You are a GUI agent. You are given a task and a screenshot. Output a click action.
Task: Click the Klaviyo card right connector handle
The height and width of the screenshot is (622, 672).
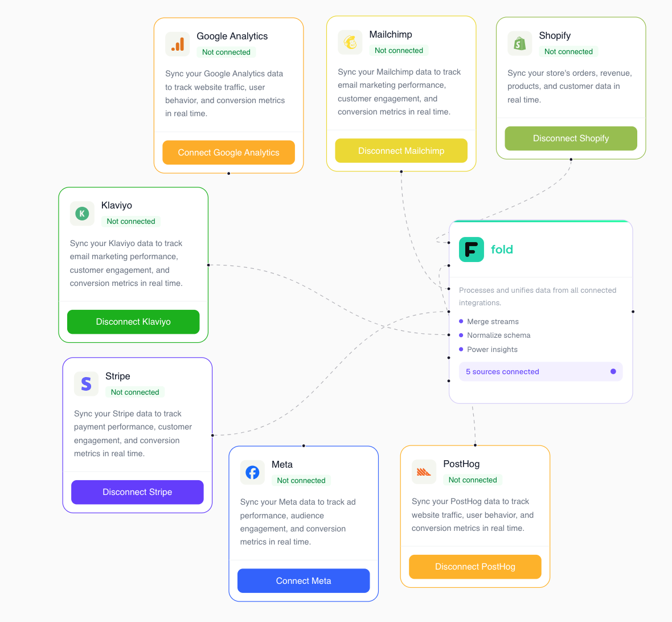pos(208,265)
